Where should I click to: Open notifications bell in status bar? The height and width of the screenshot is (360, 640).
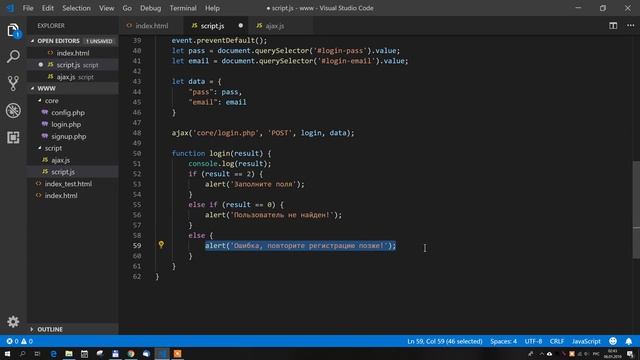pos(629,341)
